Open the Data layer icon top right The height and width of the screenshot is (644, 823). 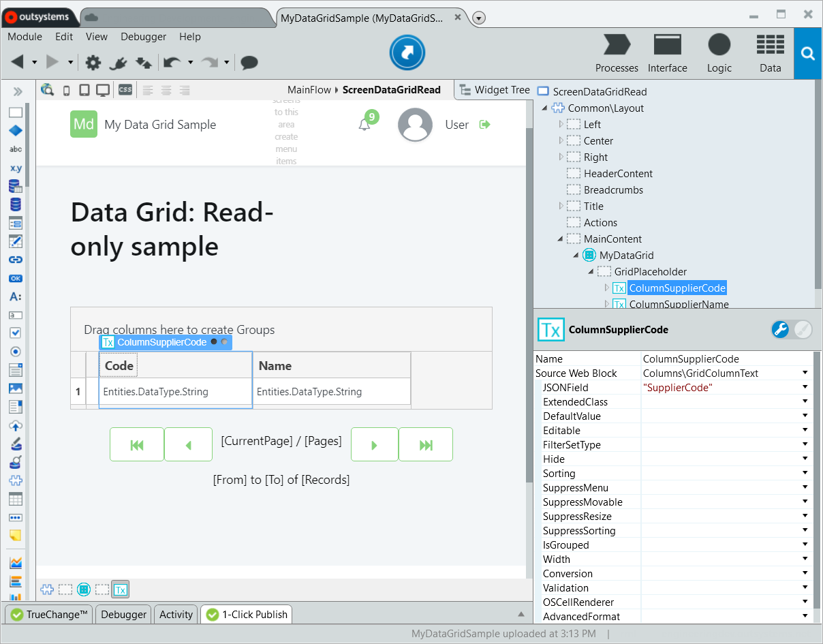(770, 51)
